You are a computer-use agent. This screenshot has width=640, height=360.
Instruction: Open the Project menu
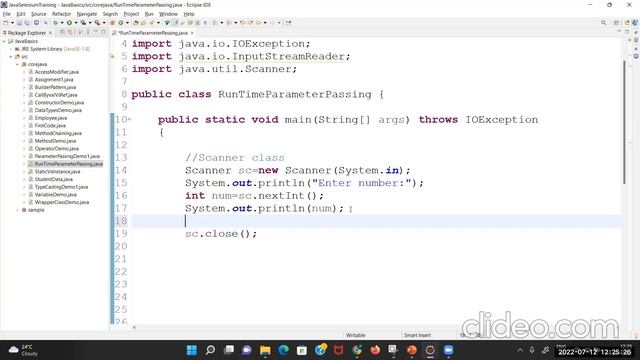tap(131, 14)
